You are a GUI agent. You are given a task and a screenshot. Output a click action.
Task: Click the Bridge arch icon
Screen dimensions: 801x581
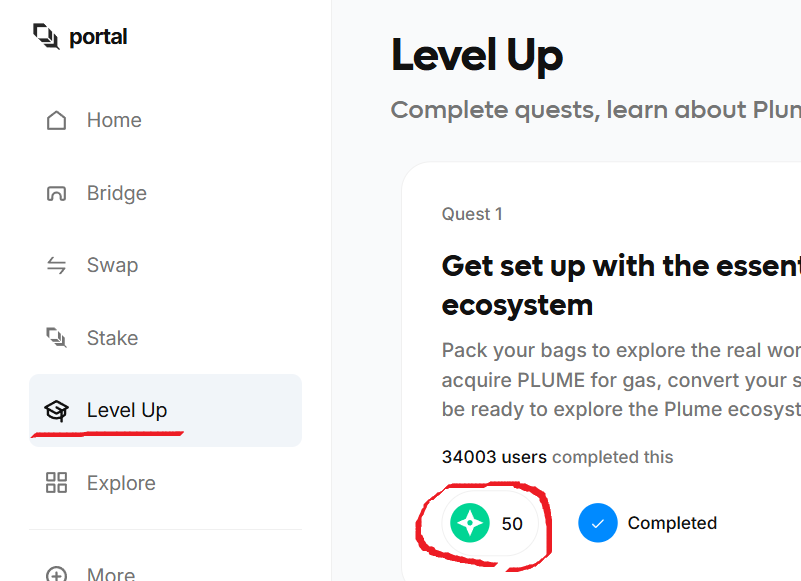pos(56,194)
